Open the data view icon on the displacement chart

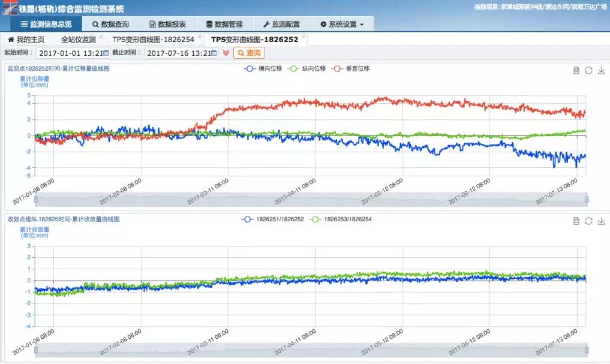click(576, 70)
